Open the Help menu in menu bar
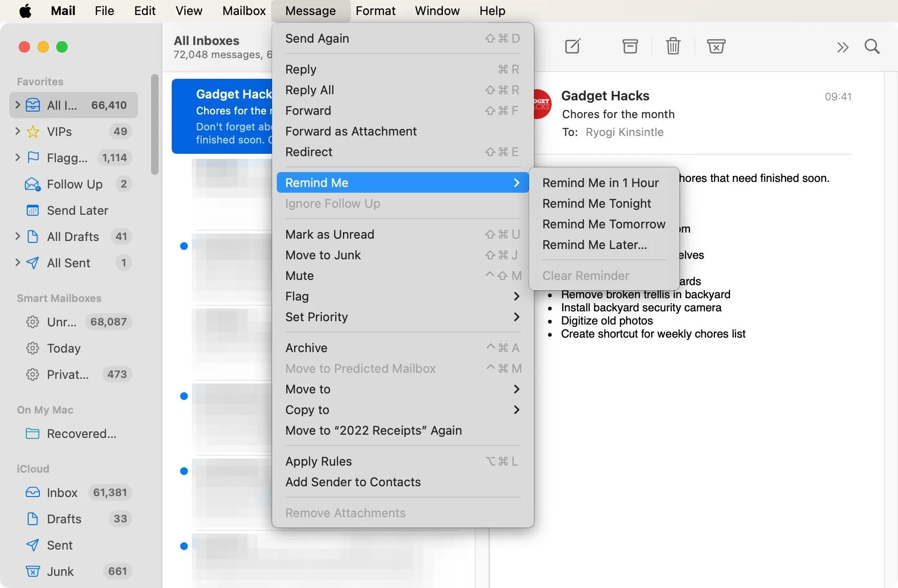This screenshot has height=588, width=898. [492, 11]
